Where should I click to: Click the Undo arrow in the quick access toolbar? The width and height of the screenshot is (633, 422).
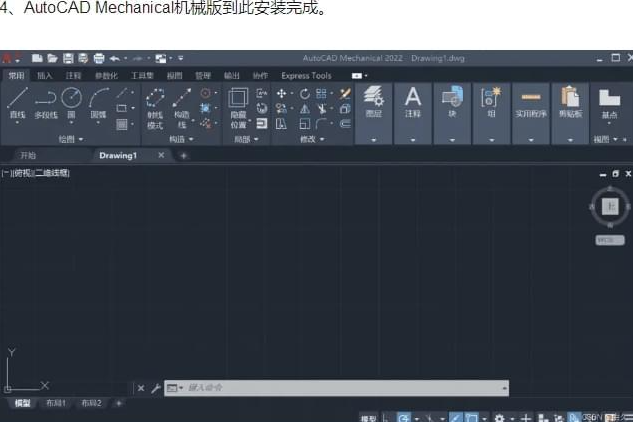(x=115, y=59)
